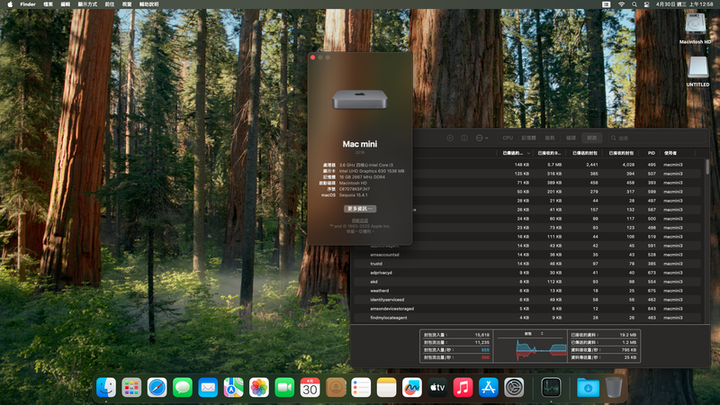This screenshot has width=720, height=405.
Task: Open Spotlight search from menu bar
Action: (634, 4)
